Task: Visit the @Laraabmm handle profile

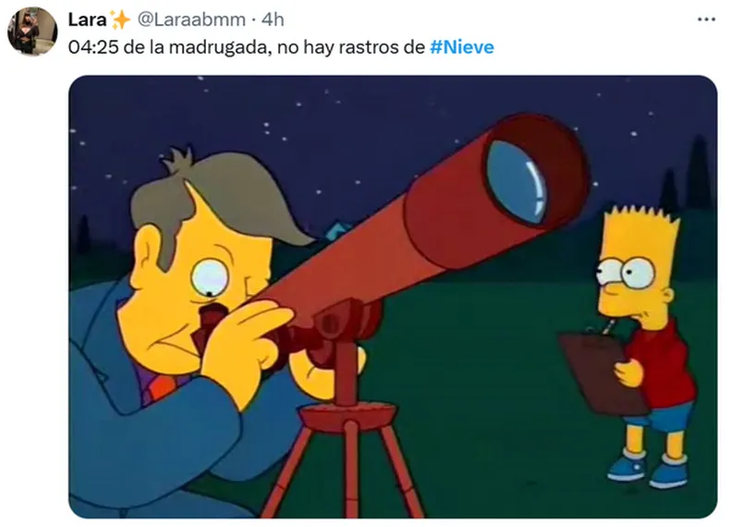Action: click(191, 20)
